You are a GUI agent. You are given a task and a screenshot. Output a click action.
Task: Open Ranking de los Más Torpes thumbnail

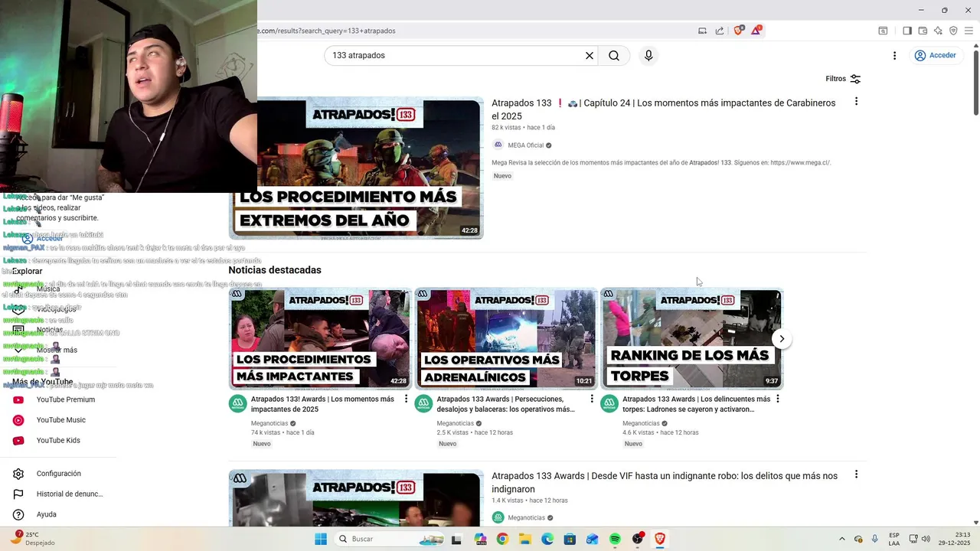(692, 339)
